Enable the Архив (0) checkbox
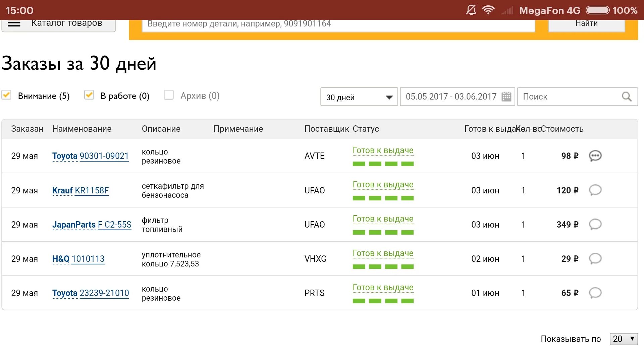The width and height of the screenshot is (644, 362). click(169, 95)
